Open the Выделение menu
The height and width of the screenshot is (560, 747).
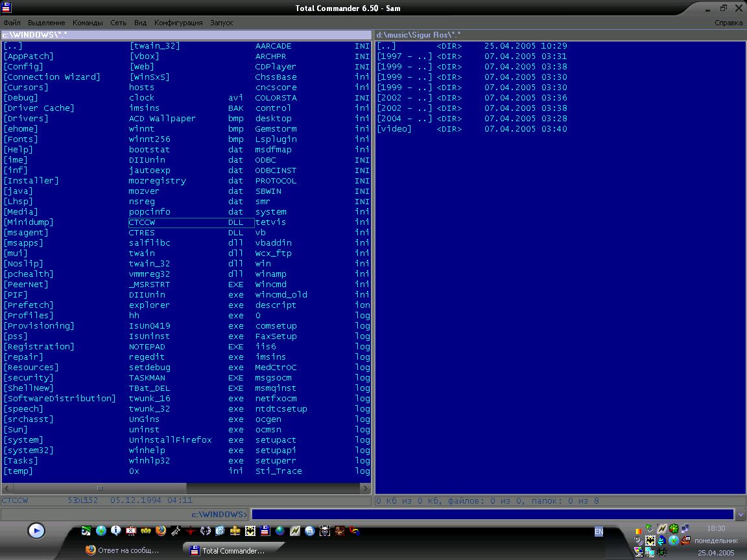[46, 23]
